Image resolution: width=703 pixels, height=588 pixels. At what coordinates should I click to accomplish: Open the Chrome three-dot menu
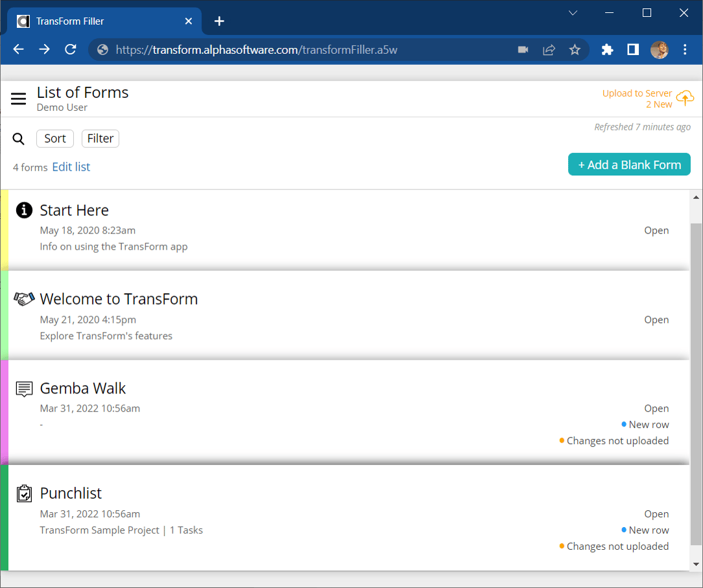click(685, 49)
